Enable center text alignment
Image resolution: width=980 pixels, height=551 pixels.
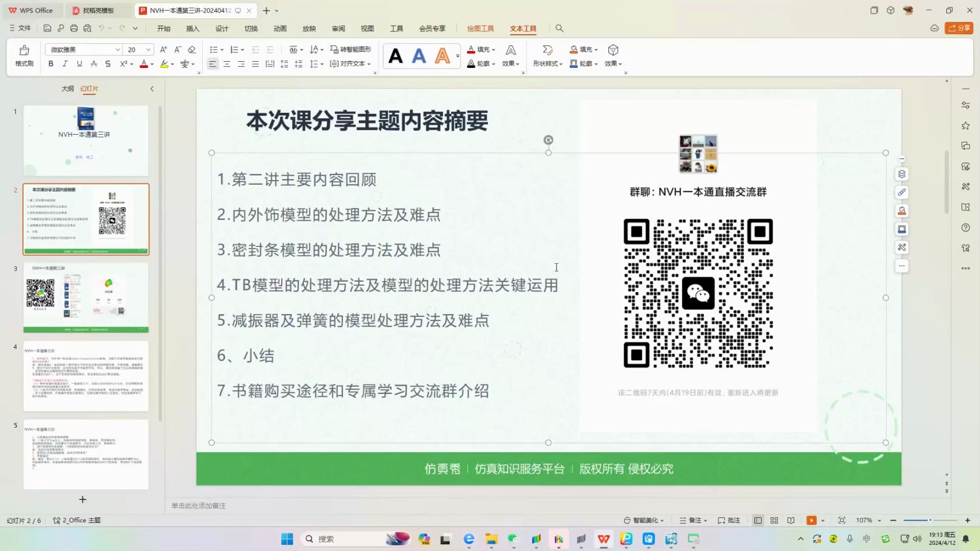pos(227,64)
